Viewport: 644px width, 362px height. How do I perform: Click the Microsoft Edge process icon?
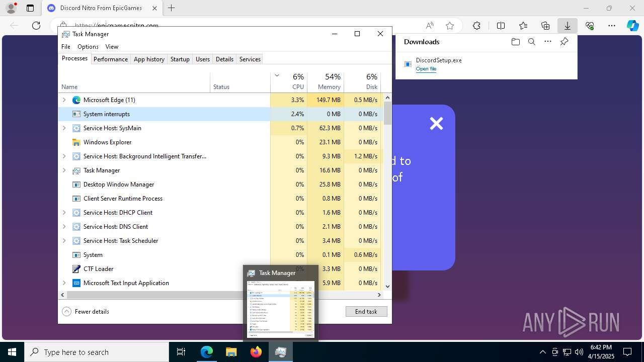[x=76, y=100]
